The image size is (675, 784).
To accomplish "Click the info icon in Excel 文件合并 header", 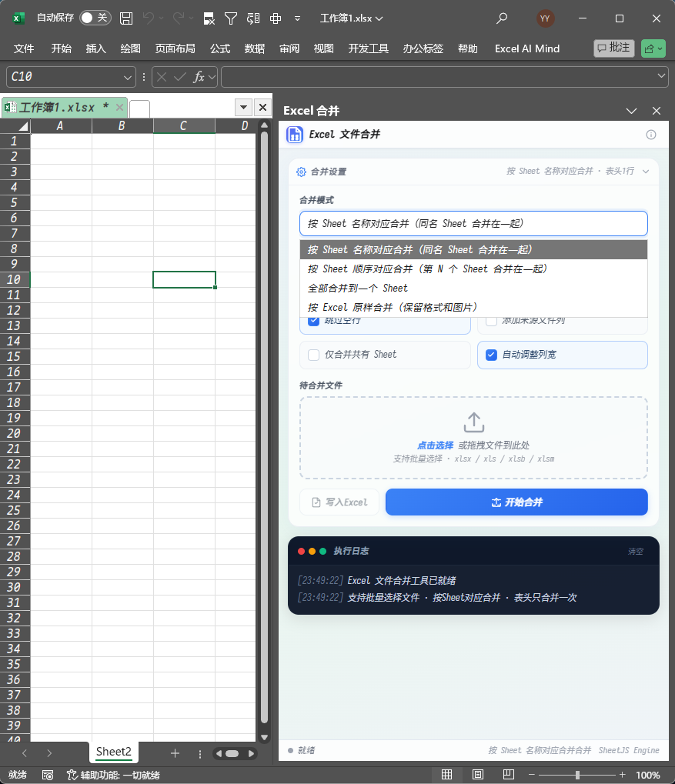I will point(651,135).
